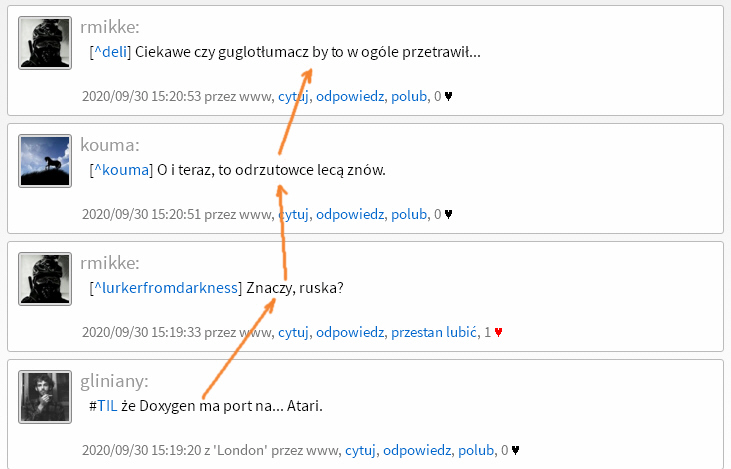Click the black heart in kouma's post
Screen dimensions: 731x469
pos(449,214)
